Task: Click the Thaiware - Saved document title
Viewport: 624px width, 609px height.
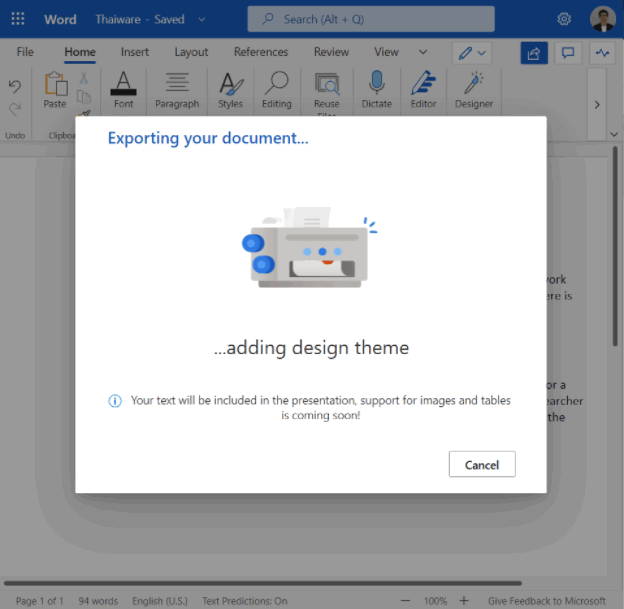Action: (x=140, y=19)
